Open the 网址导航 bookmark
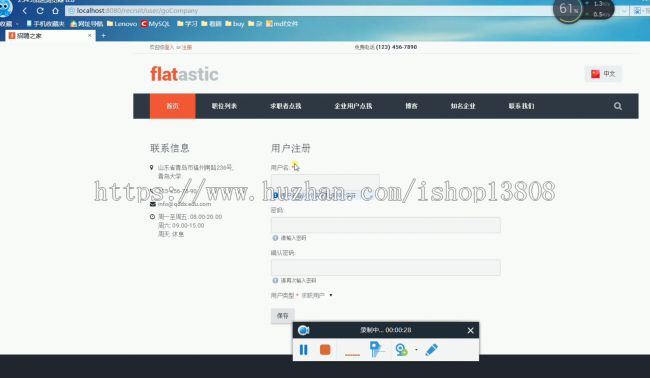 pyautogui.click(x=87, y=24)
